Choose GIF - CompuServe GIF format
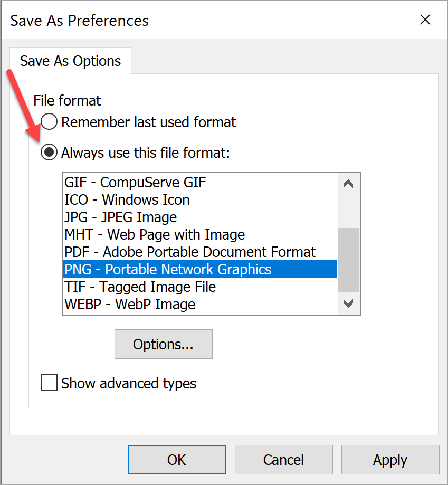The height and width of the screenshot is (485, 448). coord(135,183)
